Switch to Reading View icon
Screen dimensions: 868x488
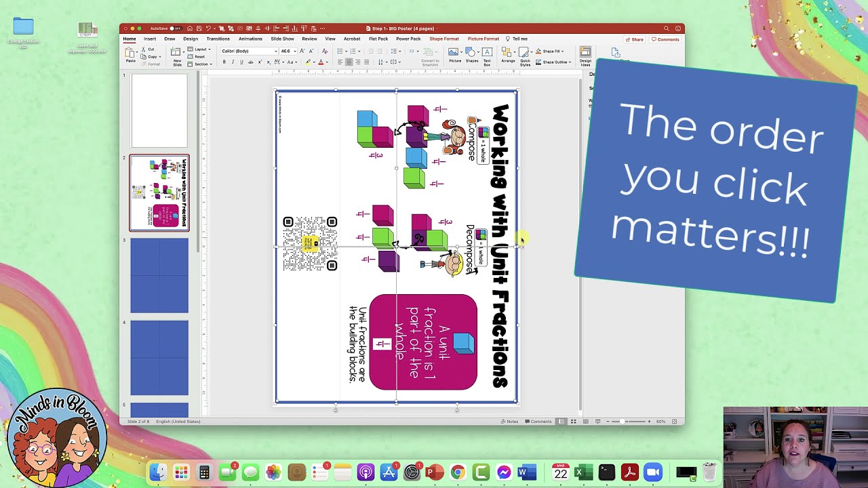[x=585, y=422]
